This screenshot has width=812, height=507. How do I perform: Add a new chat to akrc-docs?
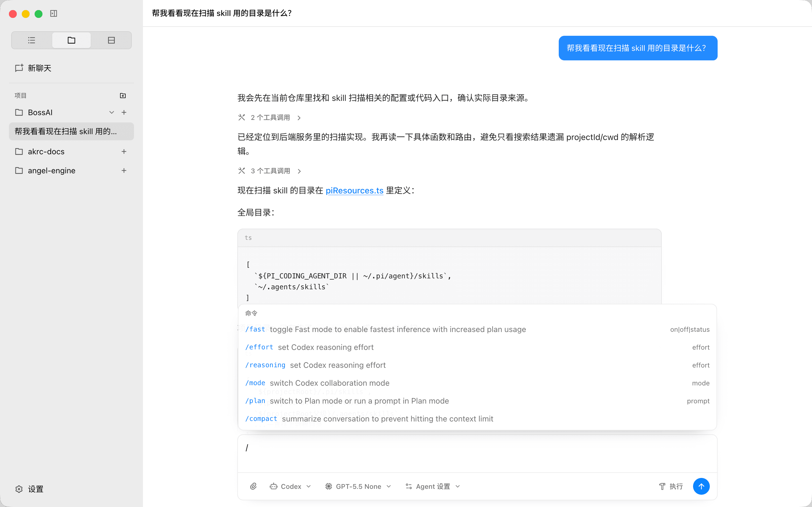click(x=124, y=151)
